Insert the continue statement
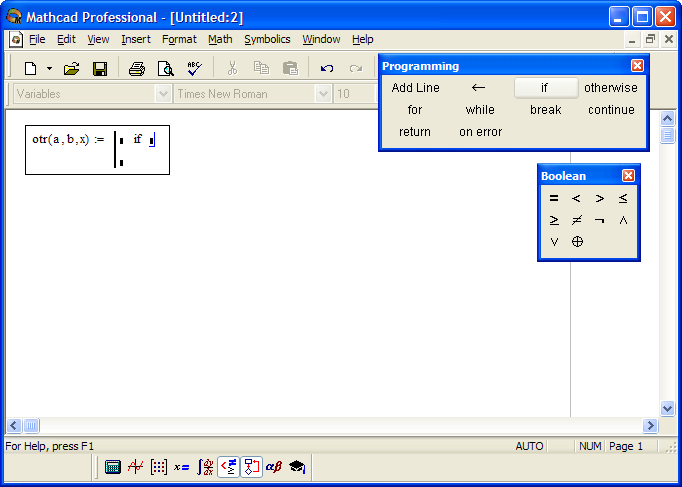 pos(611,110)
